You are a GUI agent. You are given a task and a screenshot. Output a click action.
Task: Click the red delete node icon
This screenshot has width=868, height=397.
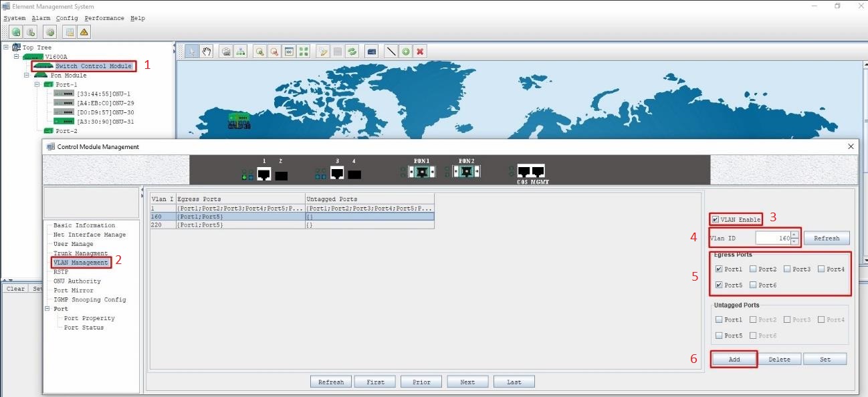coord(422,51)
